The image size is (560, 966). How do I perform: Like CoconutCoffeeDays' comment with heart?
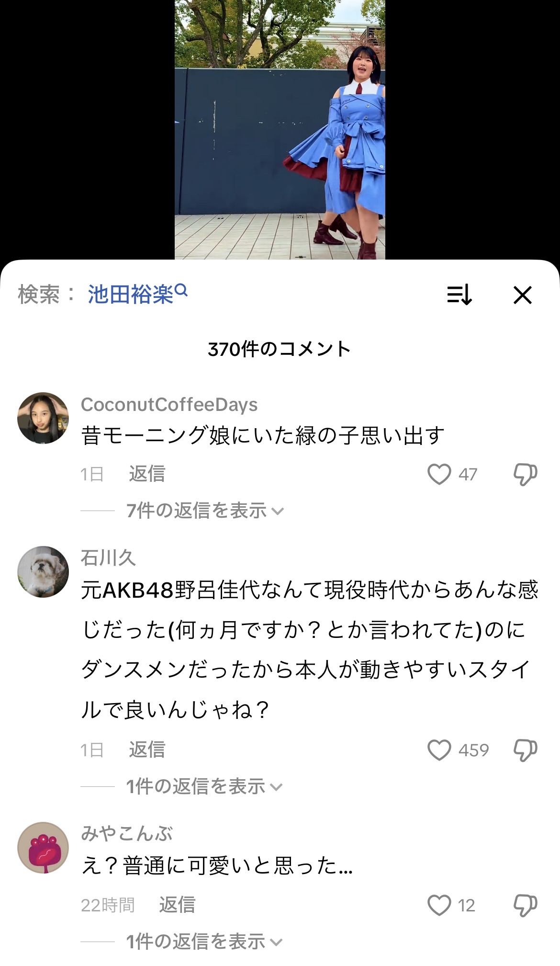[x=439, y=474]
